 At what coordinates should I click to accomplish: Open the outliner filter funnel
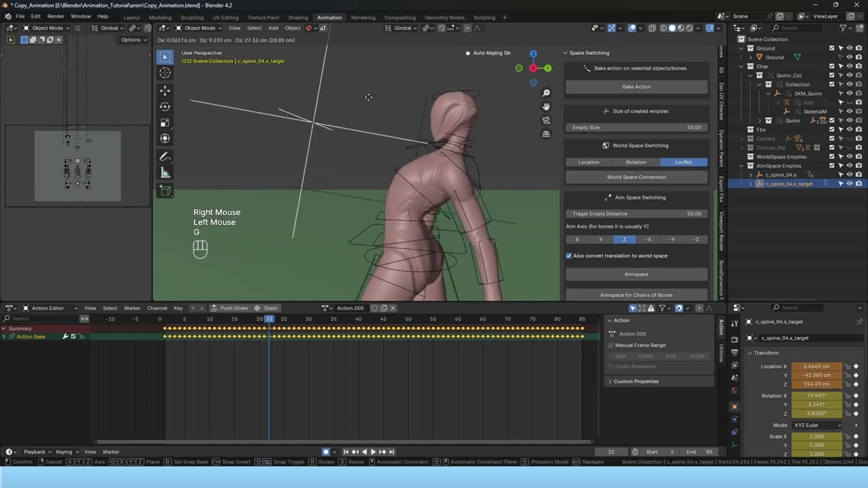(x=843, y=28)
